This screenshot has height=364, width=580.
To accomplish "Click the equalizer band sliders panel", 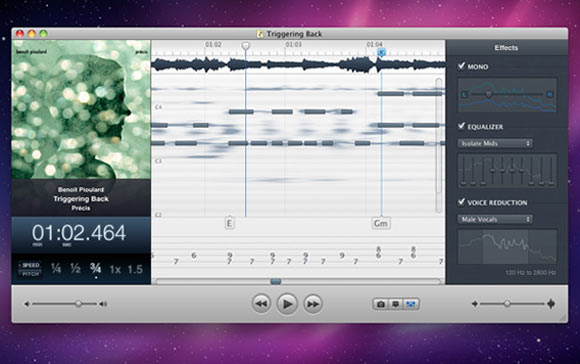I will [507, 171].
